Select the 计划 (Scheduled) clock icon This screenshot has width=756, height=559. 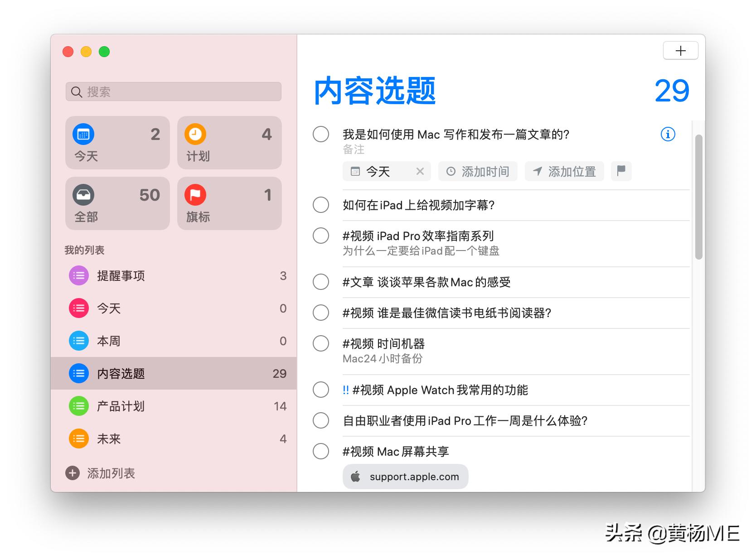[194, 134]
